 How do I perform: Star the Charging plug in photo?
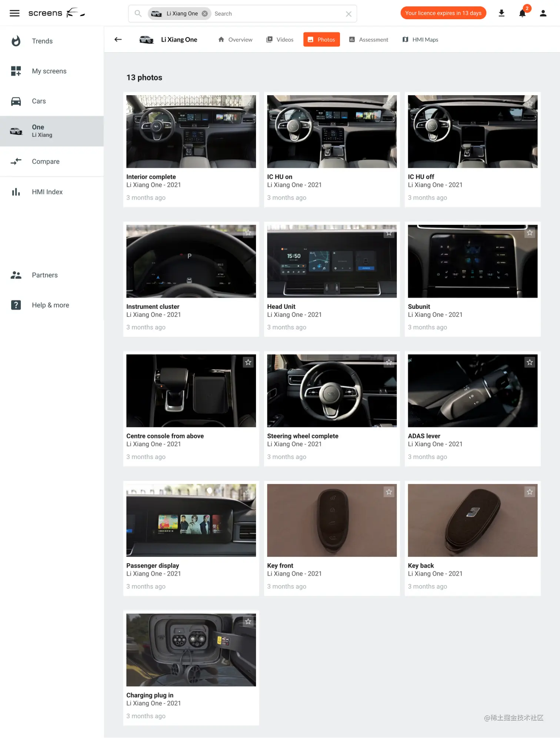click(248, 621)
